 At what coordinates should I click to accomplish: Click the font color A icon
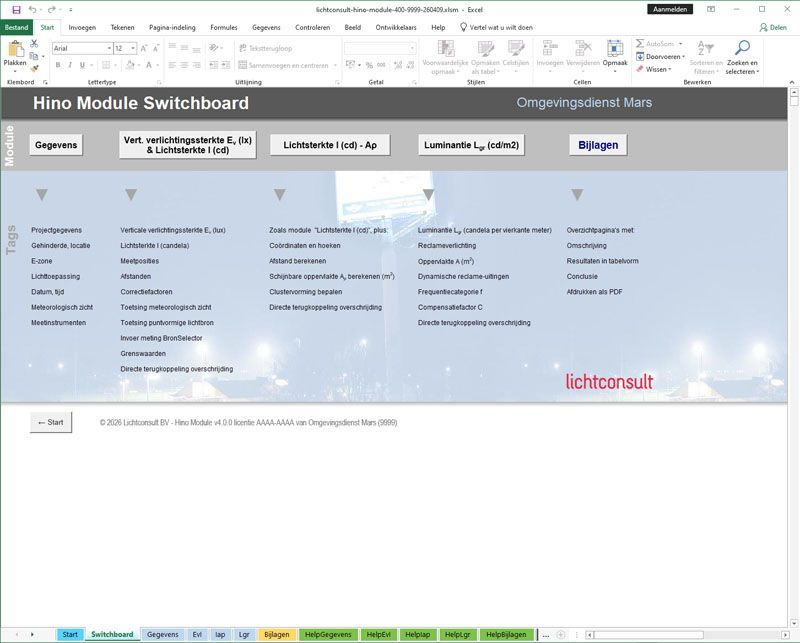(x=149, y=65)
